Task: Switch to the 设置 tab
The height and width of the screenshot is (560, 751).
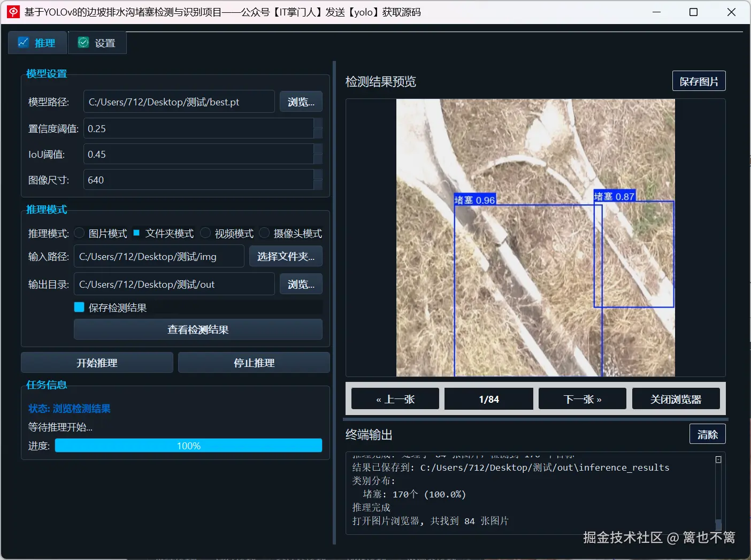Action: pyautogui.click(x=97, y=42)
